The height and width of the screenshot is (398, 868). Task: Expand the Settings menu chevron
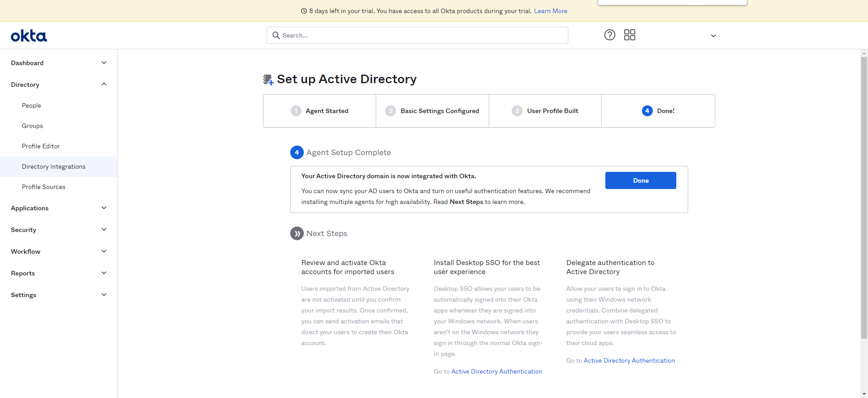click(104, 295)
